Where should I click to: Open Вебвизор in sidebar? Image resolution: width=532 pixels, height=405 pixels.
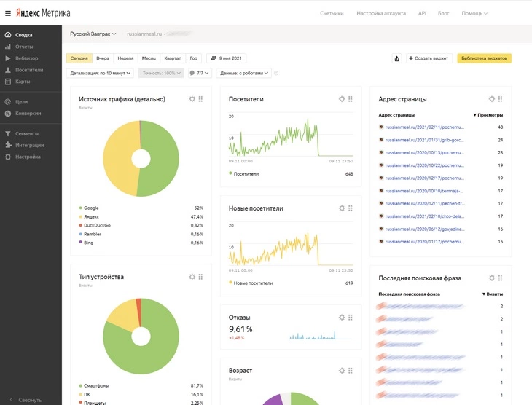26,58
